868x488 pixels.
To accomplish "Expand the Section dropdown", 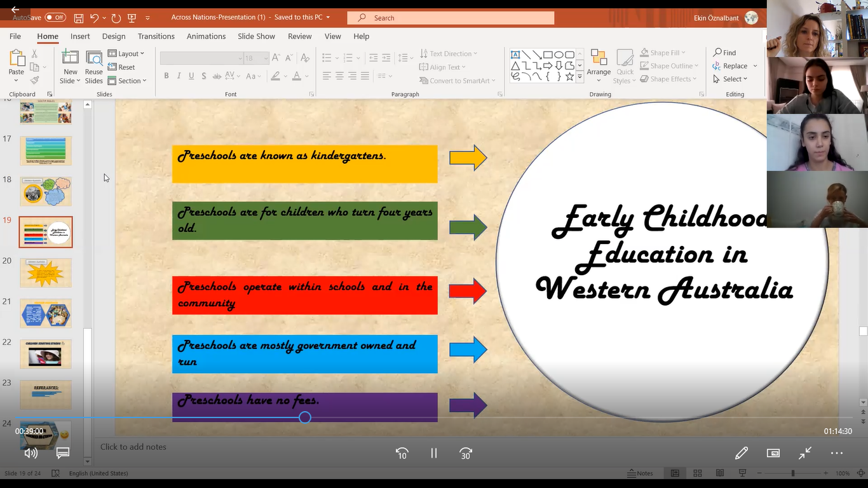I will pos(127,81).
